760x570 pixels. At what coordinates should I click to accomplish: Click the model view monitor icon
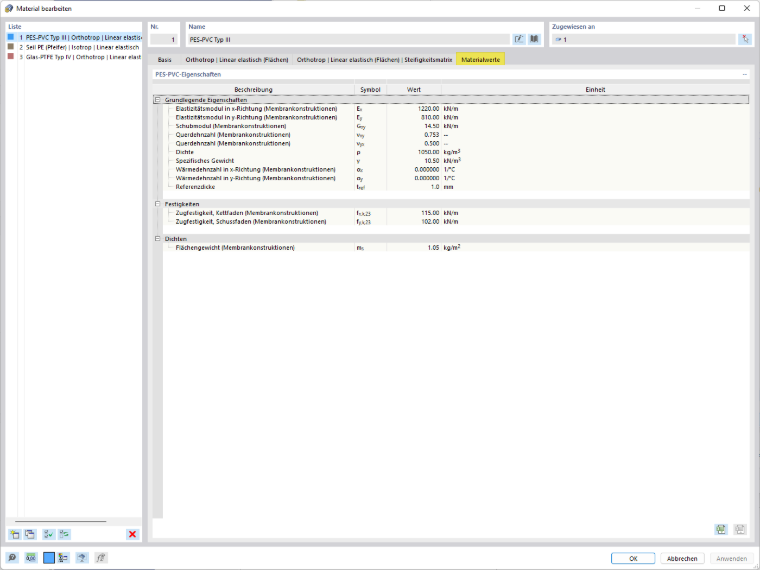[82, 558]
